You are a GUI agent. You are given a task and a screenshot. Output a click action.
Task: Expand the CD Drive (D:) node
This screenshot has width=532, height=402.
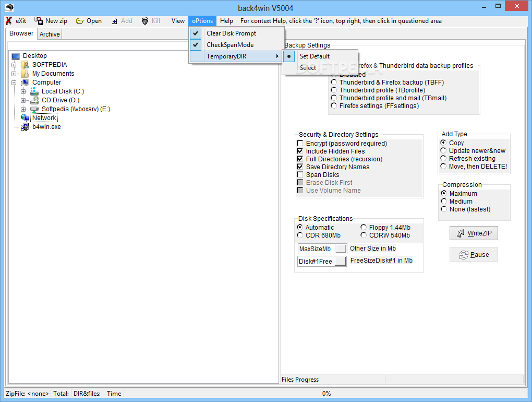pyautogui.click(x=23, y=100)
